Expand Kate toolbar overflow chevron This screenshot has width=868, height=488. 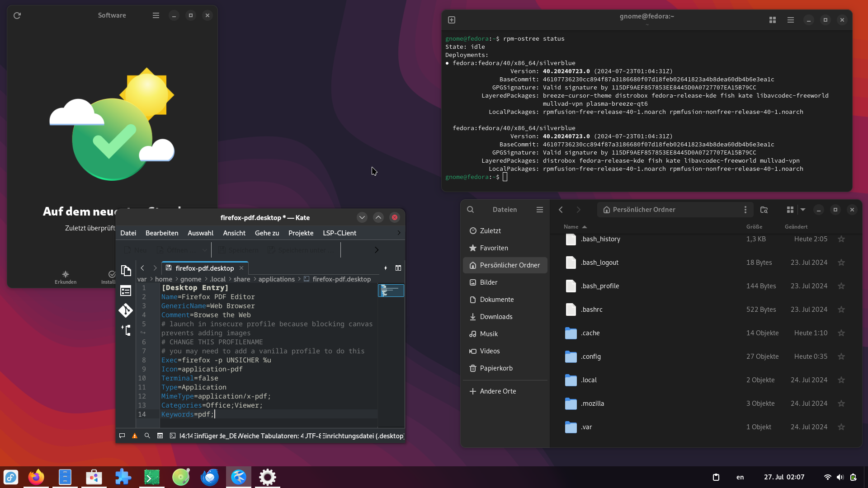377,250
